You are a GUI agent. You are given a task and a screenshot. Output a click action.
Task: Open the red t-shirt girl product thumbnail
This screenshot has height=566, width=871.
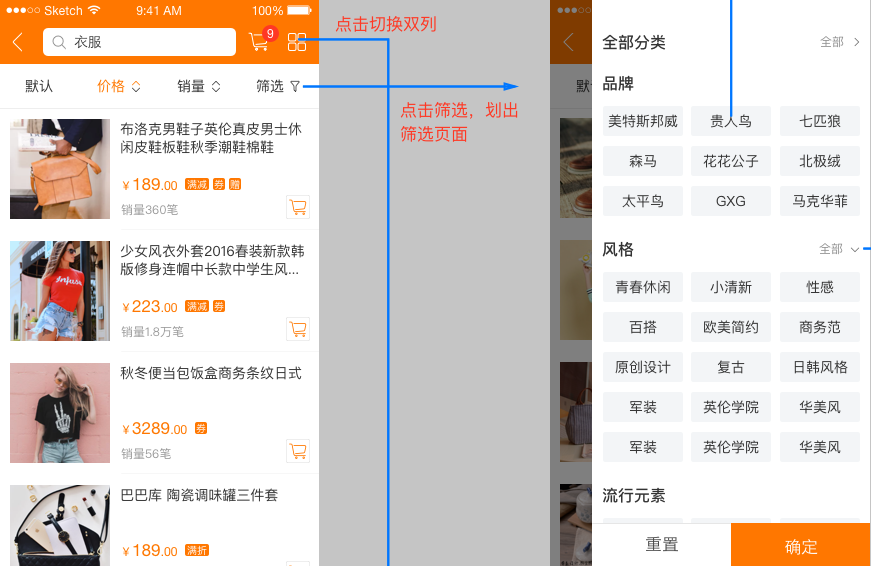[60, 291]
